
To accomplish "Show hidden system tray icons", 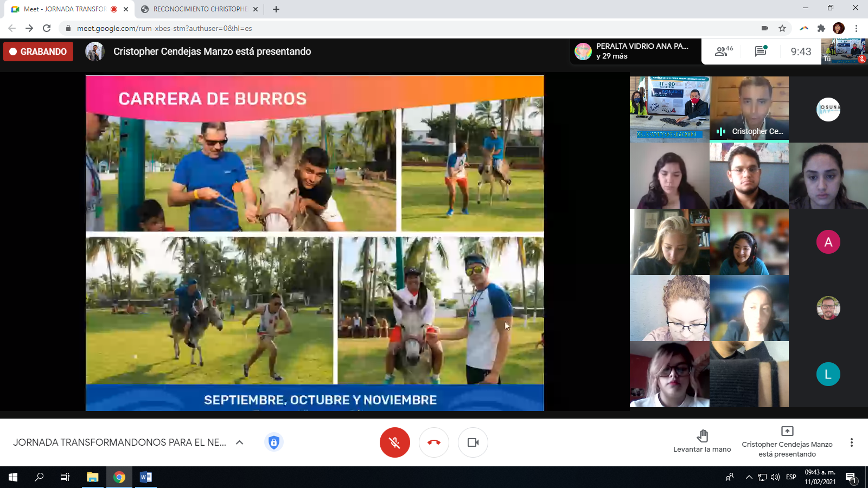I will pyautogui.click(x=749, y=477).
